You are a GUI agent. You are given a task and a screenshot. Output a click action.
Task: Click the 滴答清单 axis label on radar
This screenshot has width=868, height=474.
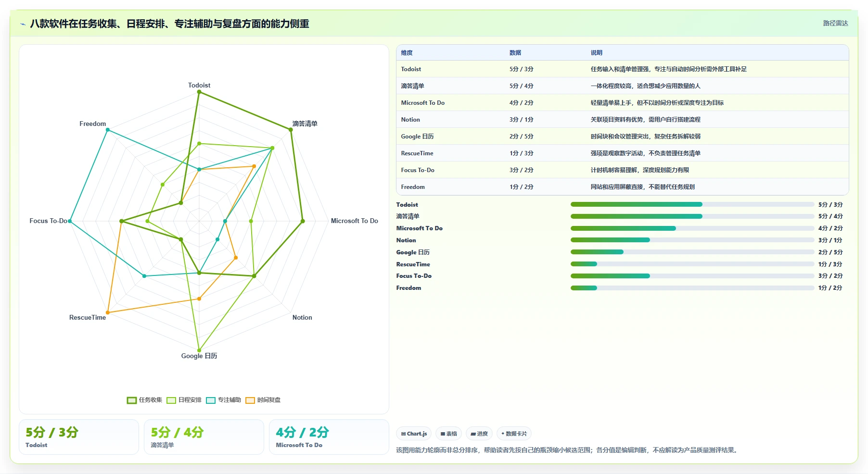(x=305, y=124)
